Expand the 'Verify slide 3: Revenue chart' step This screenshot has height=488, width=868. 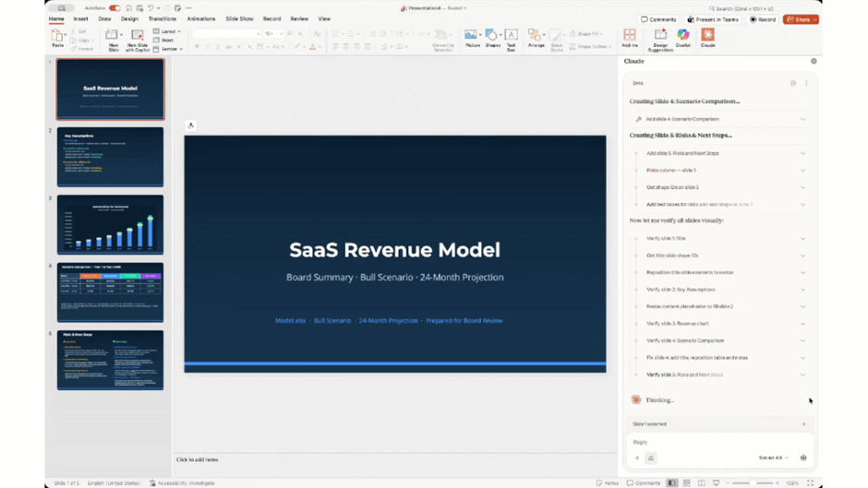(x=802, y=324)
